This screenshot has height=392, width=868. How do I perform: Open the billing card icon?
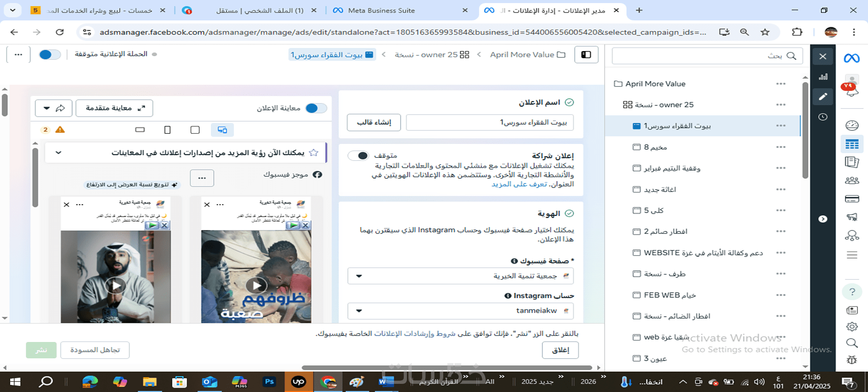(852, 199)
